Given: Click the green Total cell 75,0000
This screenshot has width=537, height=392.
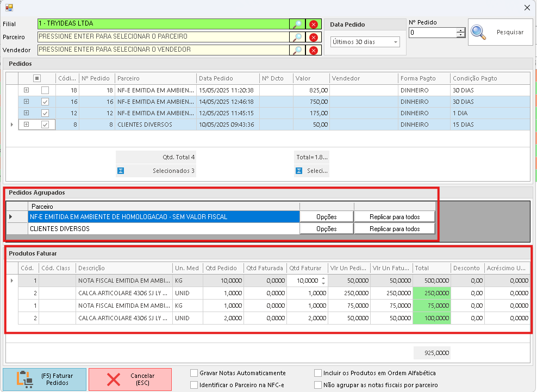Looking at the screenshot, I should click(x=432, y=306).
